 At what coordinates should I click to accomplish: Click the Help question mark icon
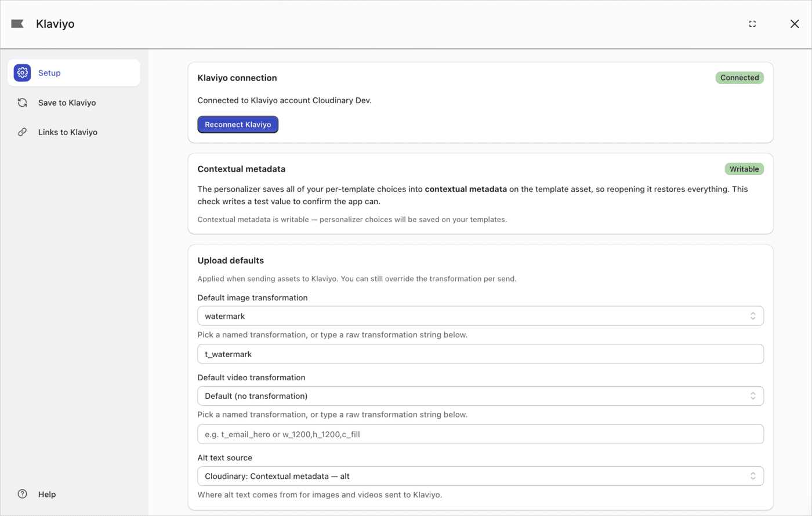pos(22,494)
